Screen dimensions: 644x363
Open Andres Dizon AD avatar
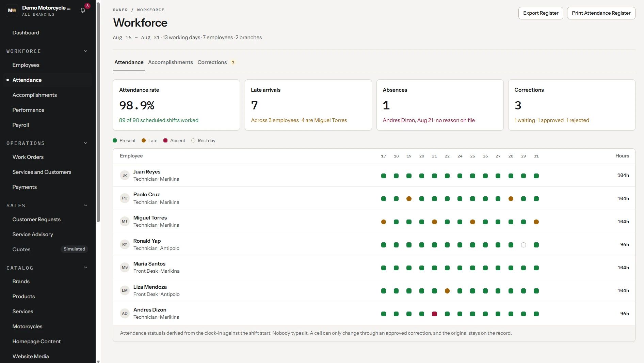pyautogui.click(x=125, y=314)
